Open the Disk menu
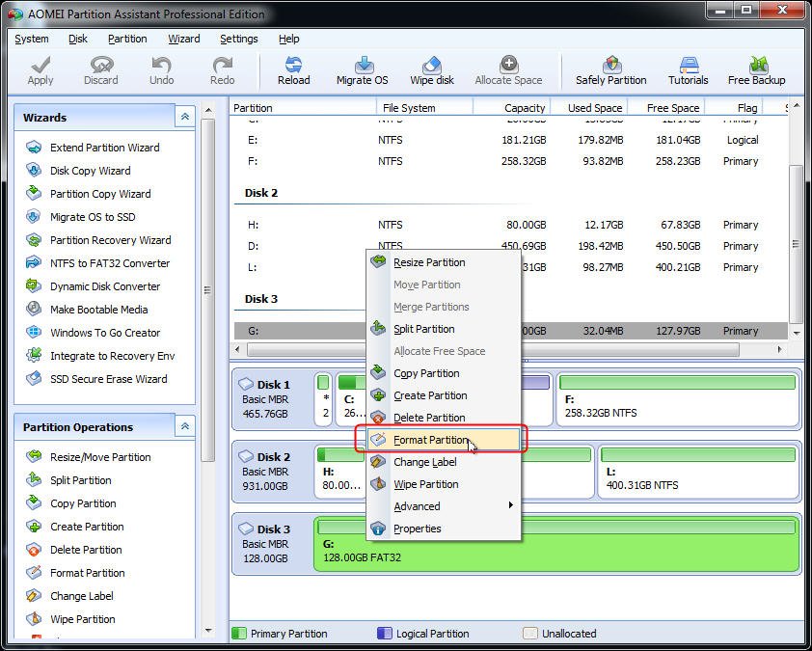The image size is (812, 651). click(78, 39)
